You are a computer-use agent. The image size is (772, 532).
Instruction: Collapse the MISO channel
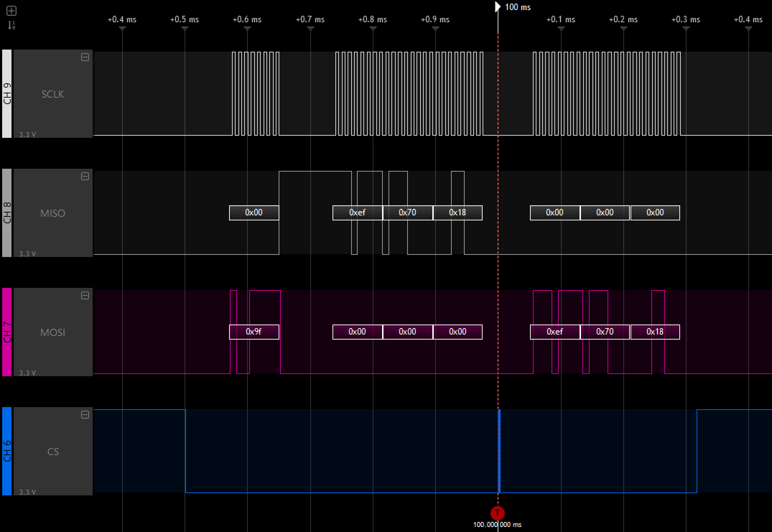tap(85, 176)
